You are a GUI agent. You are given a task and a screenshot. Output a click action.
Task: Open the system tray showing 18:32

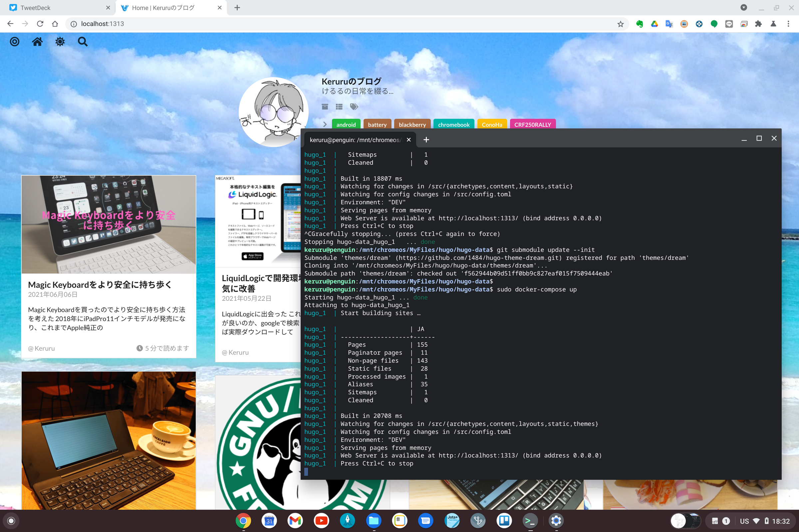(765, 521)
